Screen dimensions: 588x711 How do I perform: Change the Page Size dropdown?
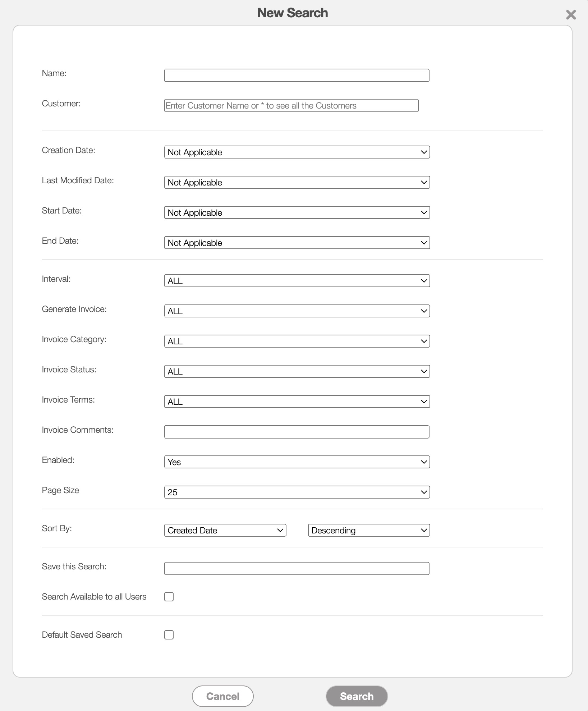pos(297,492)
